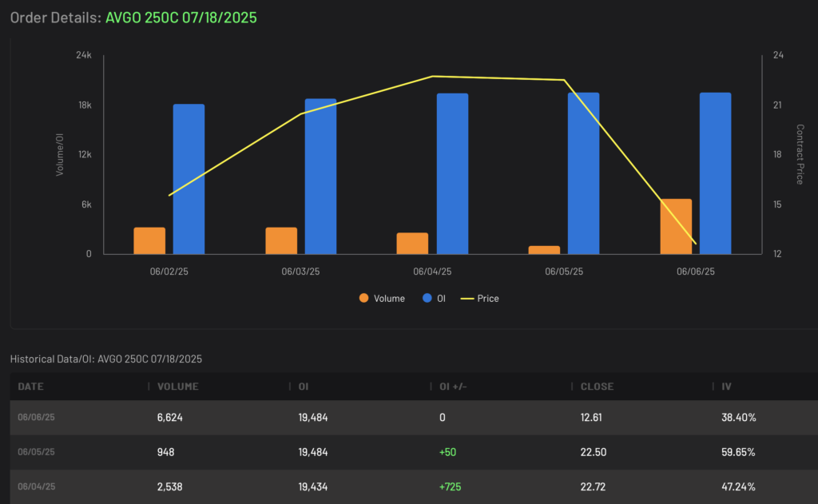818x504 pixels.
Task: Select OI value 19,484 in 06/06/25 row
Action: [313, 418]
